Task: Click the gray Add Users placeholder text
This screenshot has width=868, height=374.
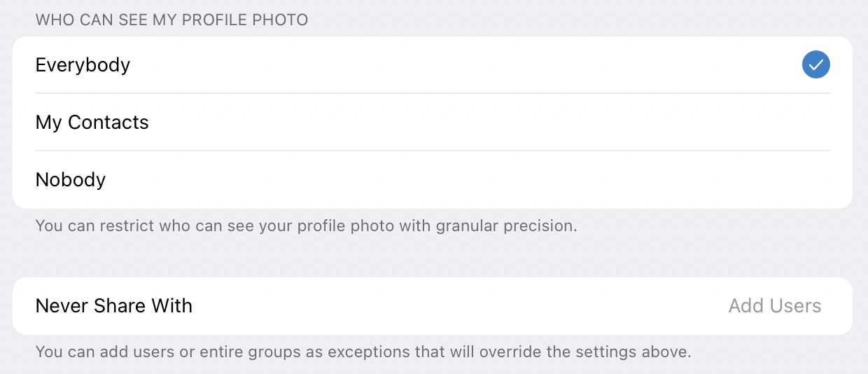Action: (775, 306)
